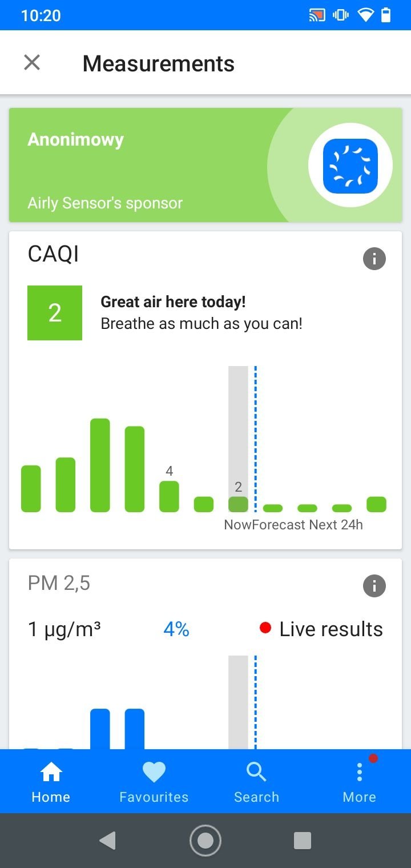Tap the cast icon in status bar
411x868 pixels.
click(x=317, y=15)
